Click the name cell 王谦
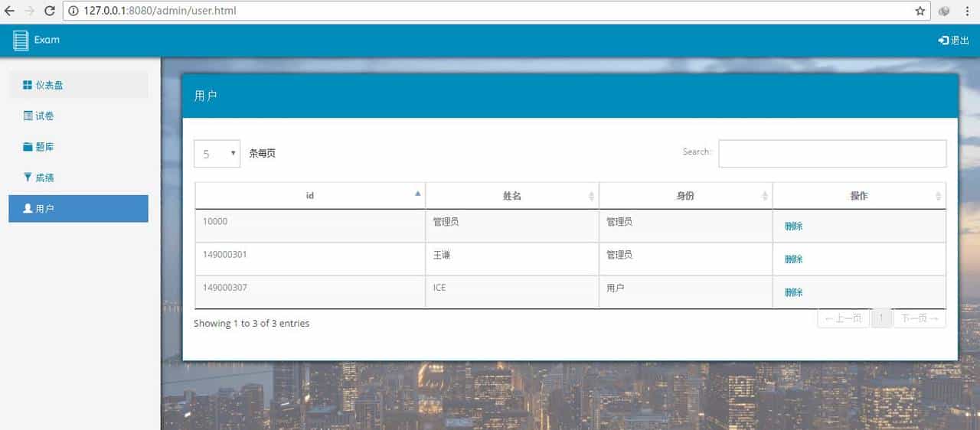This screenshot has width=980, height=430. click(x=512, y=259)
